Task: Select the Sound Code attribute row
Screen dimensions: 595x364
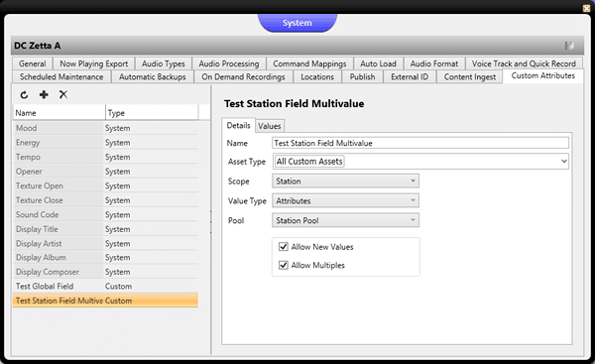Action: (x=105, y=214)
